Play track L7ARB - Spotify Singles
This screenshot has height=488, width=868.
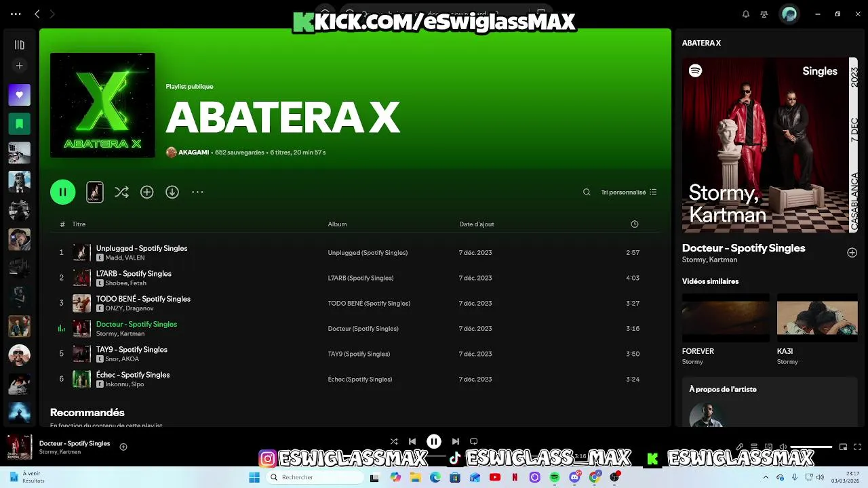(134, 273)
